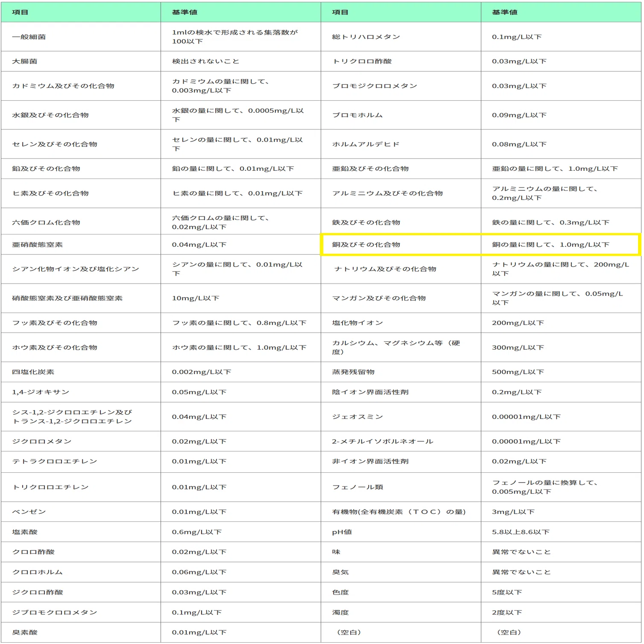Select 0.6mg/L以下 value for 塩素酸

click(197, 532)
